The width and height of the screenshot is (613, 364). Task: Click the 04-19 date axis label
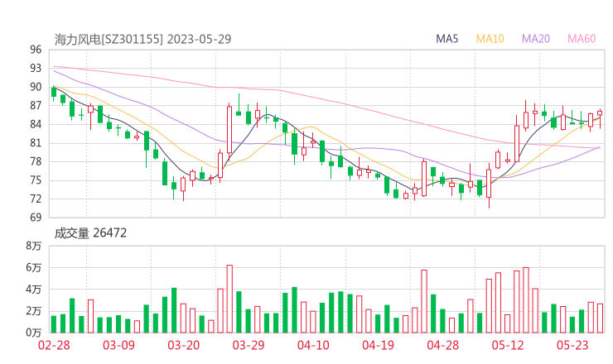tap(378, 345)
